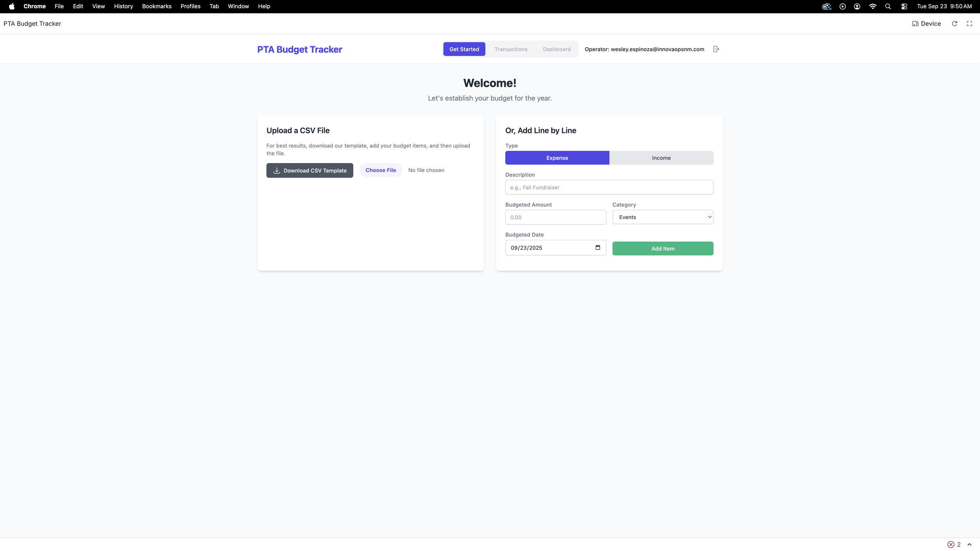Switch item type to Income
The height and width of the screenshot is (551, 980).
coord(661,158)
